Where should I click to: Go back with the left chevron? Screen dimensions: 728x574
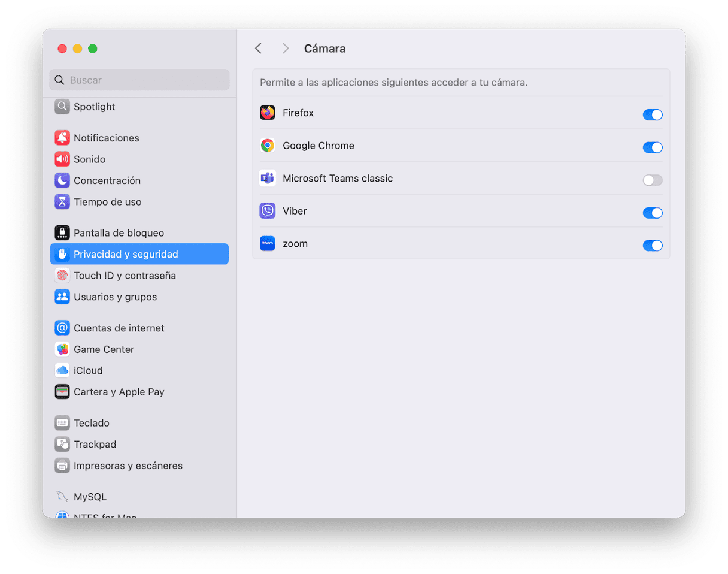click(258, 49)
